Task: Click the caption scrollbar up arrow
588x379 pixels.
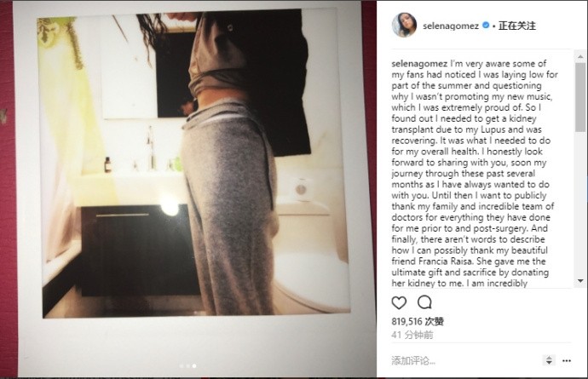Action: point(580,56)
